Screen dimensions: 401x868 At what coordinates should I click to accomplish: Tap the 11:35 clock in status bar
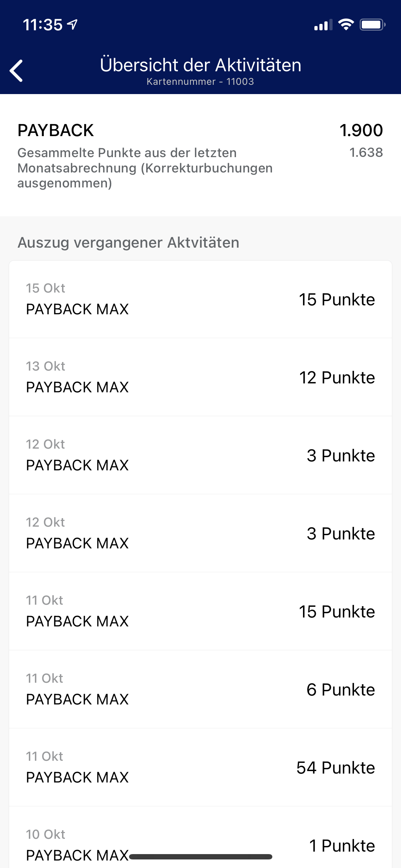coord(43,25)
